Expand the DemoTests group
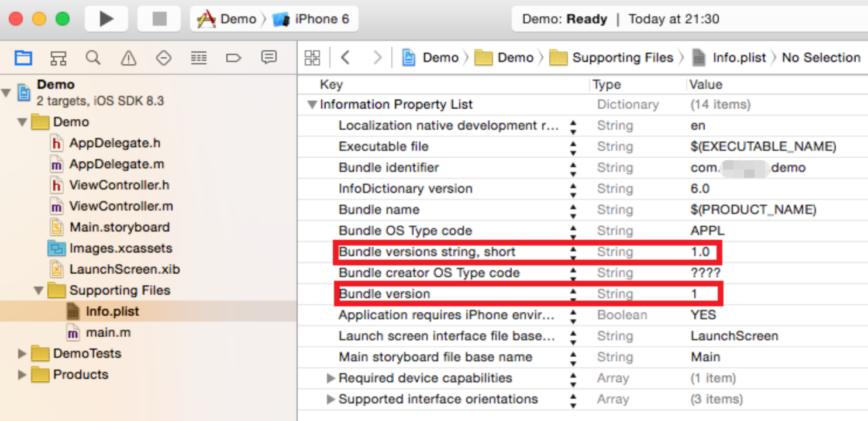This screenshot has height=421, width=868. pos(22,354)
